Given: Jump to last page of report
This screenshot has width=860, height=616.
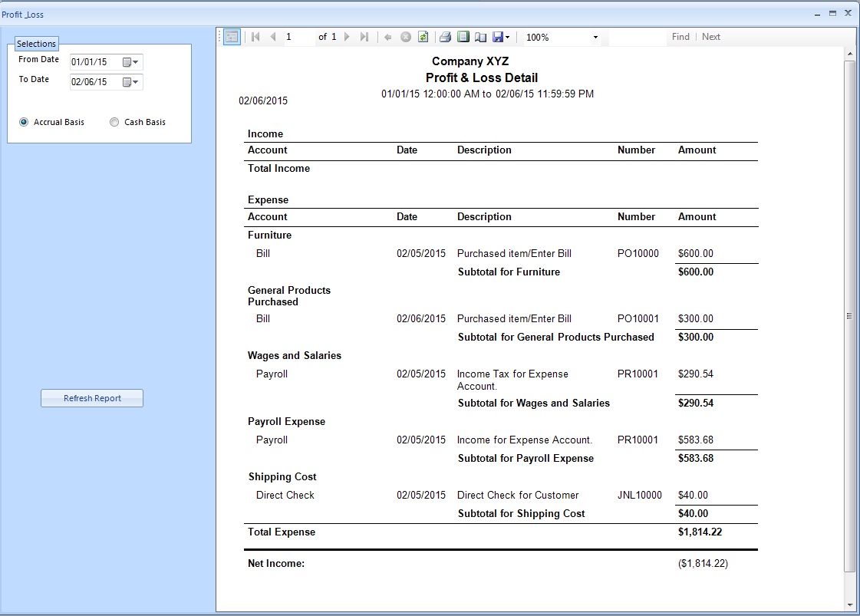Looking at the screenshot, I should pyautogui.click(x=364, y=37).
